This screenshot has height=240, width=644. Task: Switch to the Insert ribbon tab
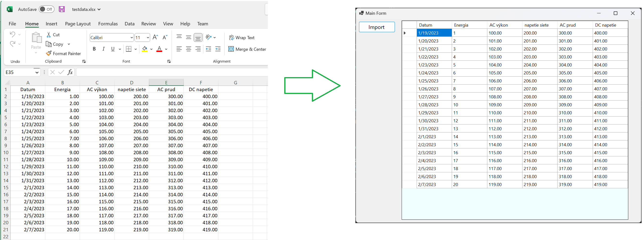coord(51,24)
